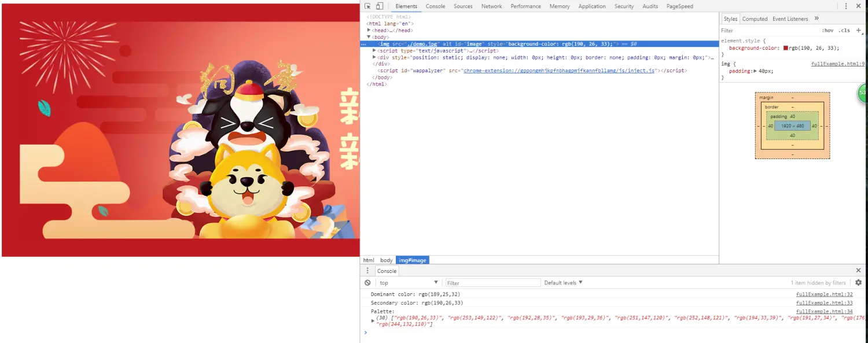868x343 pixels.
Task: Select the wappalyzer script DOM node
Action: tap(532, 71)
